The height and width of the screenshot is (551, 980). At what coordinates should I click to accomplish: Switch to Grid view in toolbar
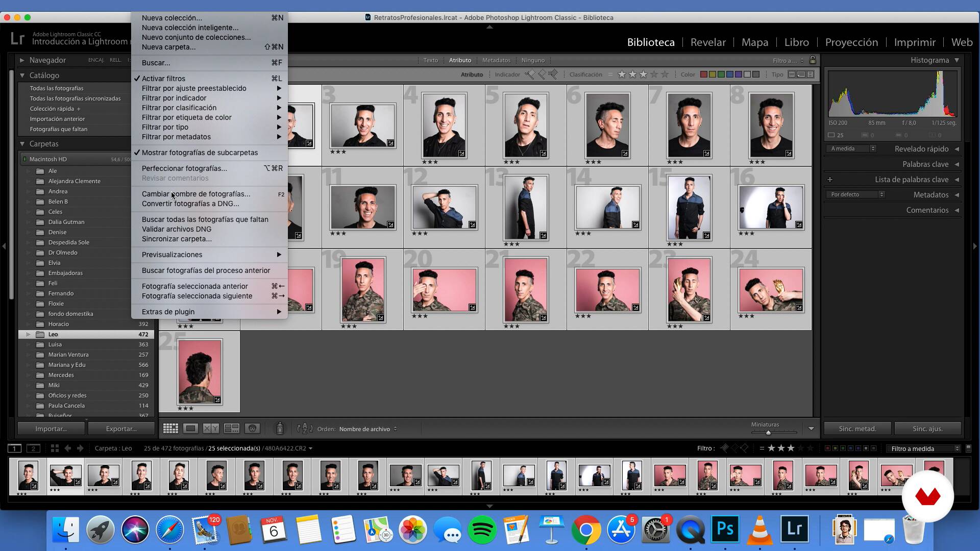point(170,429)
